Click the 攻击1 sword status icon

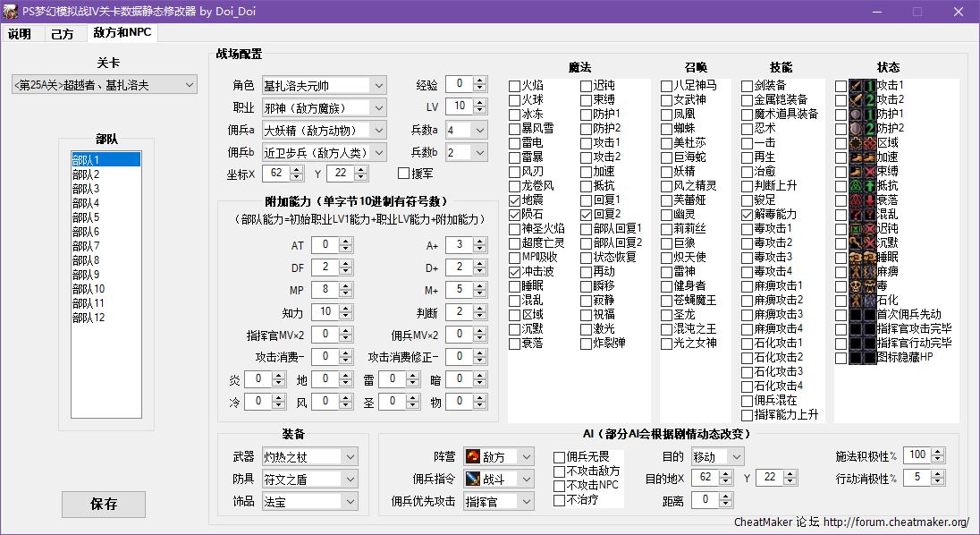855,86
